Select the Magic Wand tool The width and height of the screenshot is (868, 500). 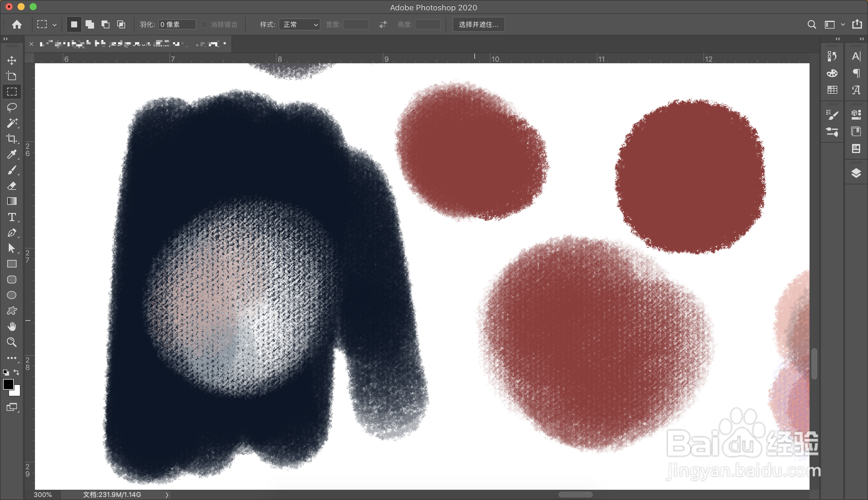pyautogui.click(x=12, y=123)
